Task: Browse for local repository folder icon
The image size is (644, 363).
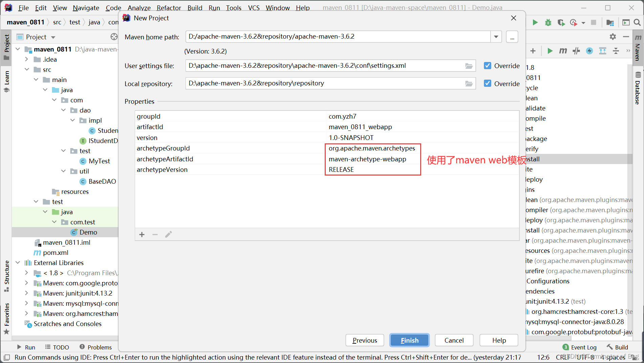Action: (x=469, y=83)
